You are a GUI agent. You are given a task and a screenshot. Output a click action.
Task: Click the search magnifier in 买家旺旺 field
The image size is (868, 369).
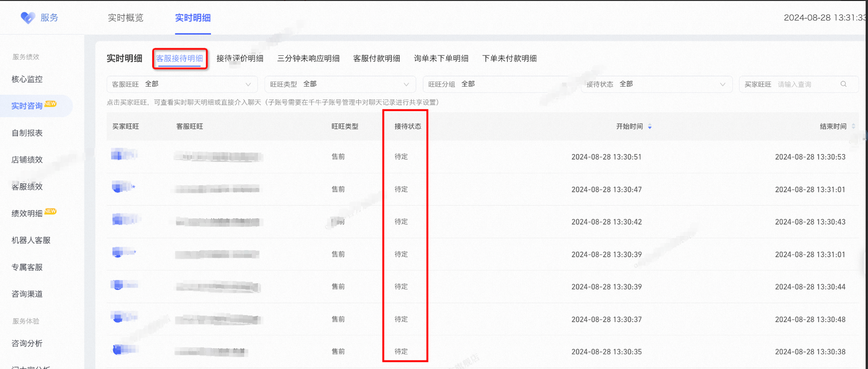(843, 84)
